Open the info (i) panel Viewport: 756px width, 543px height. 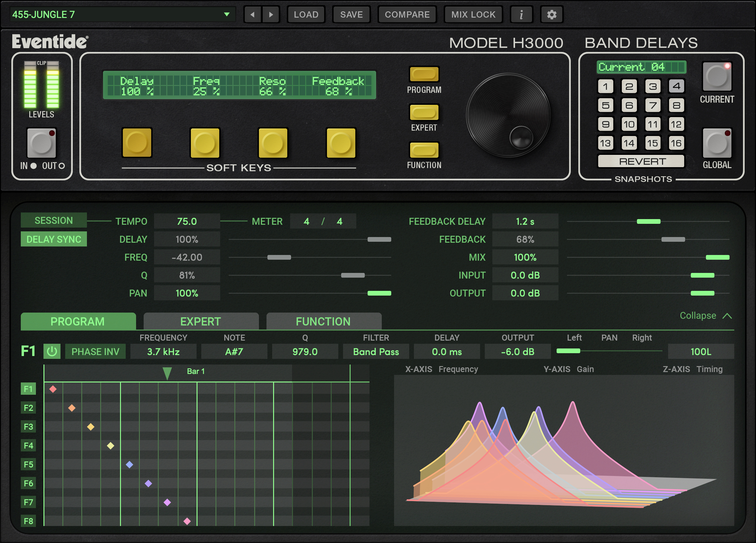(521, 15)
